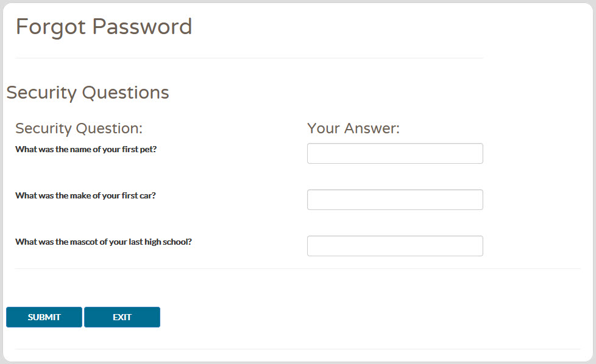Select the first car answer field
This screenshot has width=596, height=364.
(395, 200)
